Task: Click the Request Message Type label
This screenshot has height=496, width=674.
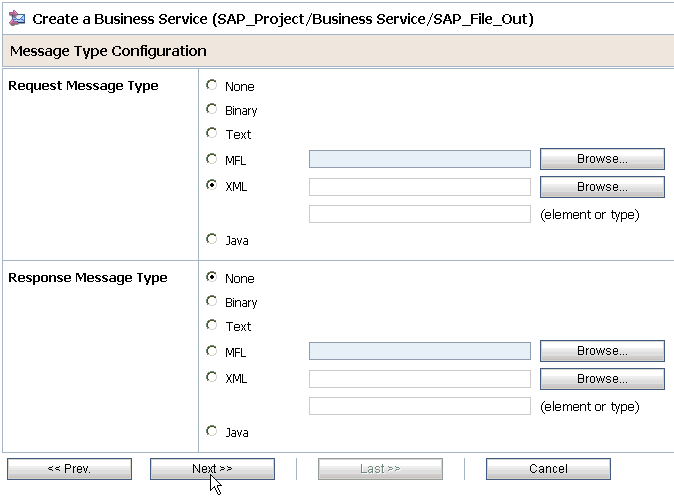Action: click(83, 86)
